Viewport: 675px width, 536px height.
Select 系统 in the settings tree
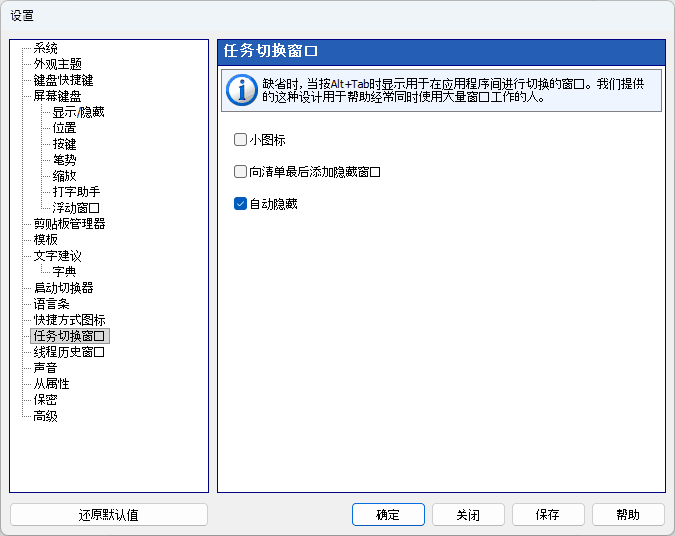pos(46,48)
